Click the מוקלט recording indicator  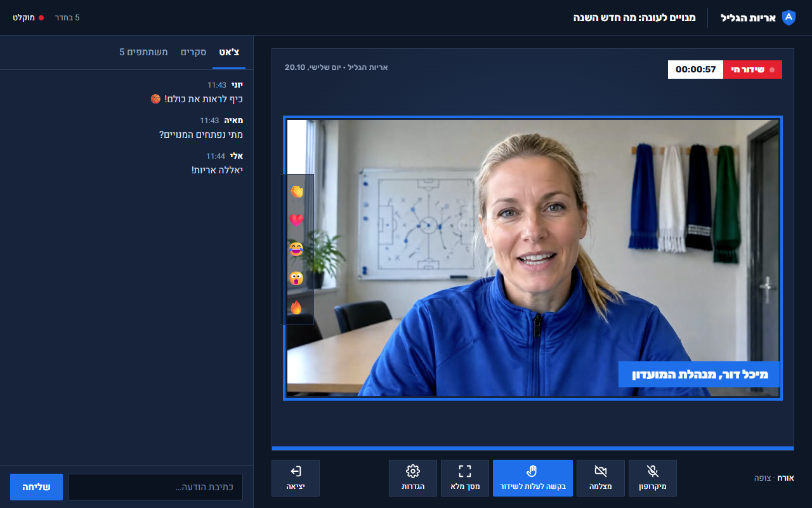tap(28, 18)
